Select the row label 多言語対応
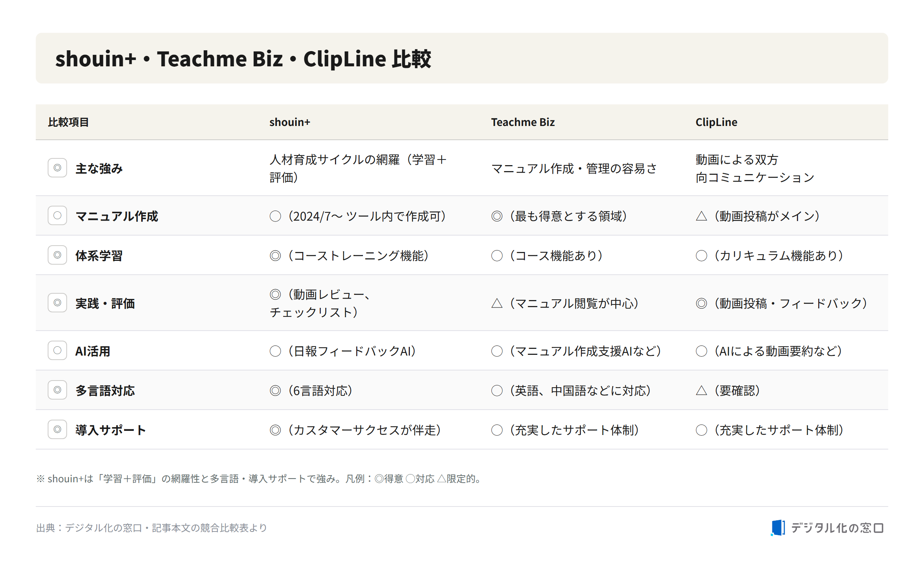This screenshot has width=924, height=571. pos(105,391)
